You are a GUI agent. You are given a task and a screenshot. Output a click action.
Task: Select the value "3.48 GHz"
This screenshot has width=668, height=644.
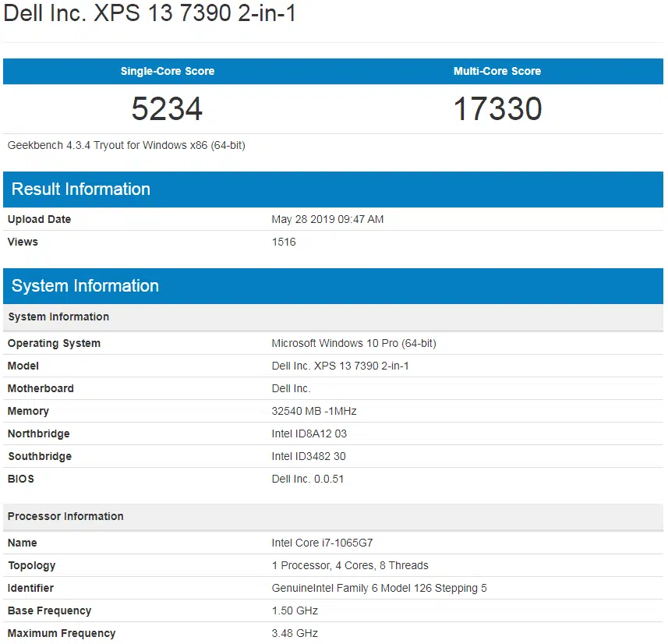295,633
